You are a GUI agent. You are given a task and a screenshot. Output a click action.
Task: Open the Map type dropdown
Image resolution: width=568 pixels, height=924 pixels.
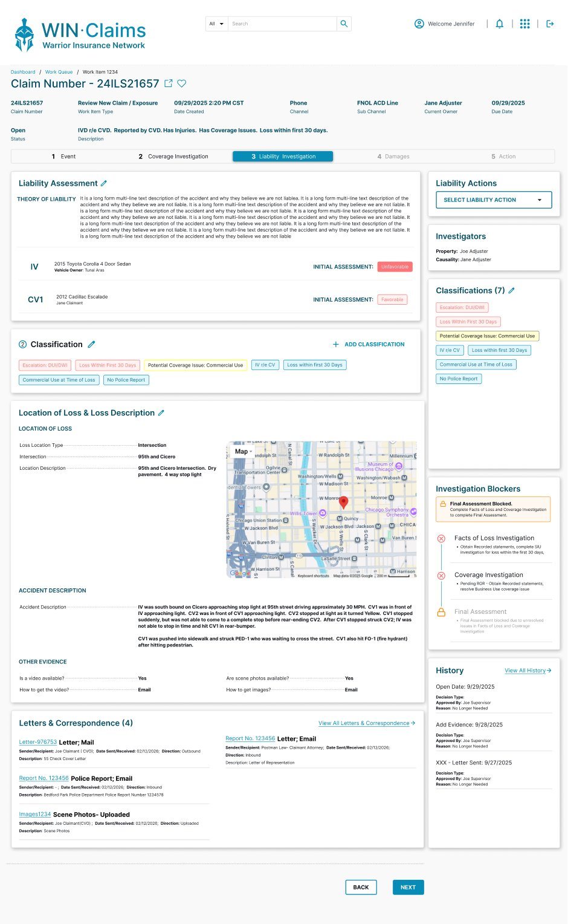click(x=244, y=451)
